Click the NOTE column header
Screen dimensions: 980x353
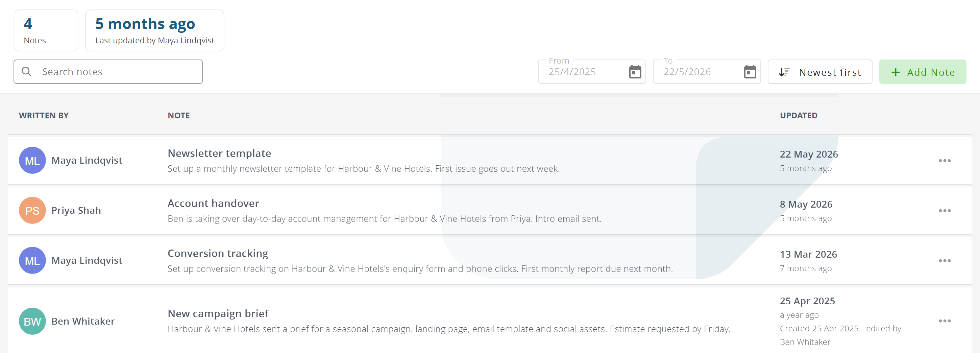pyautogui.click(x=179, y=115)
